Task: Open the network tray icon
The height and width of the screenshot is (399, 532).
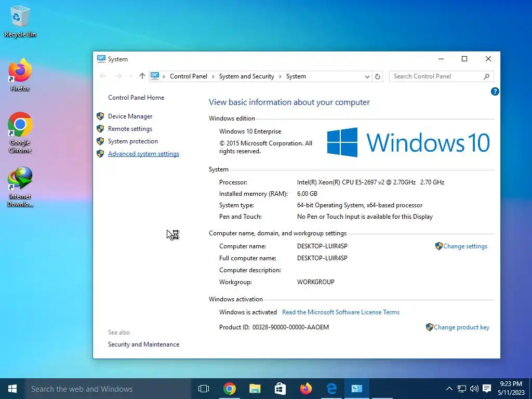Action: pyautogui.click(x=462, y=389)
